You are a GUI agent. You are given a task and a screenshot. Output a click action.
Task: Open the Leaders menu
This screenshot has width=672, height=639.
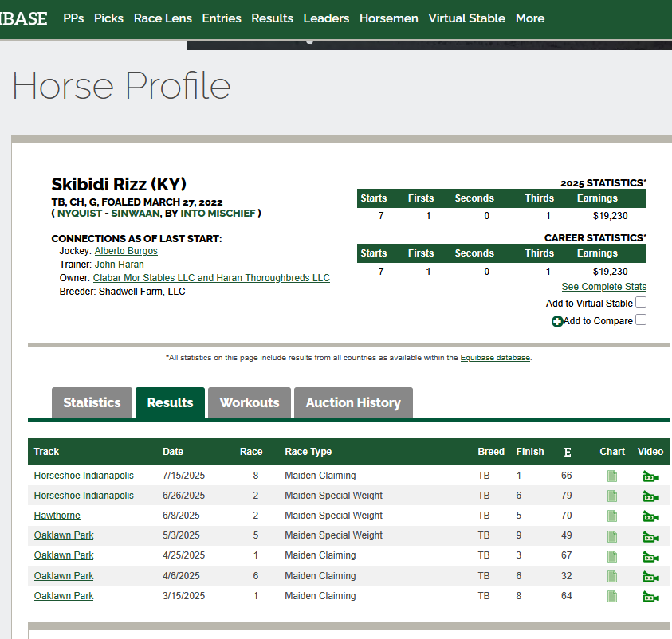point(326,18)
